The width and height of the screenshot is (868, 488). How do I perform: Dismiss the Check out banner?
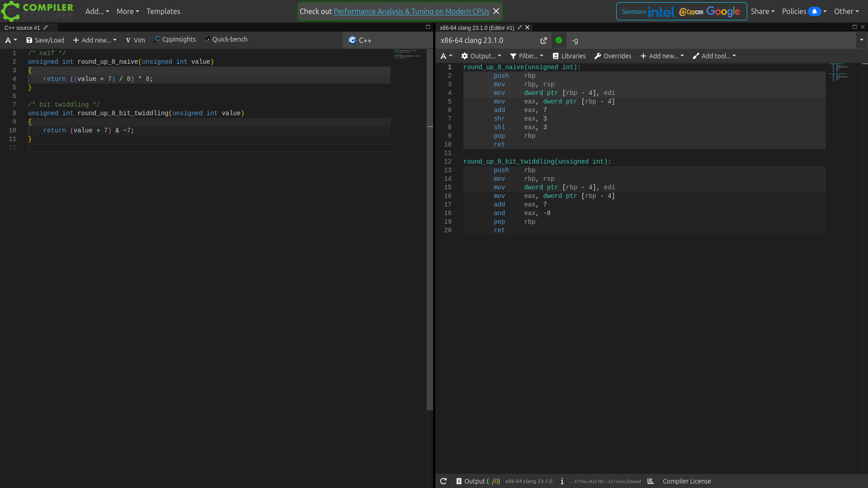point(496,11)
